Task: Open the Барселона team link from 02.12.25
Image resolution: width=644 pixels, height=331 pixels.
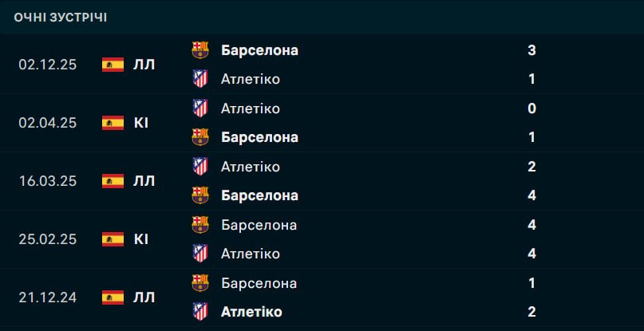Action: 259,50
